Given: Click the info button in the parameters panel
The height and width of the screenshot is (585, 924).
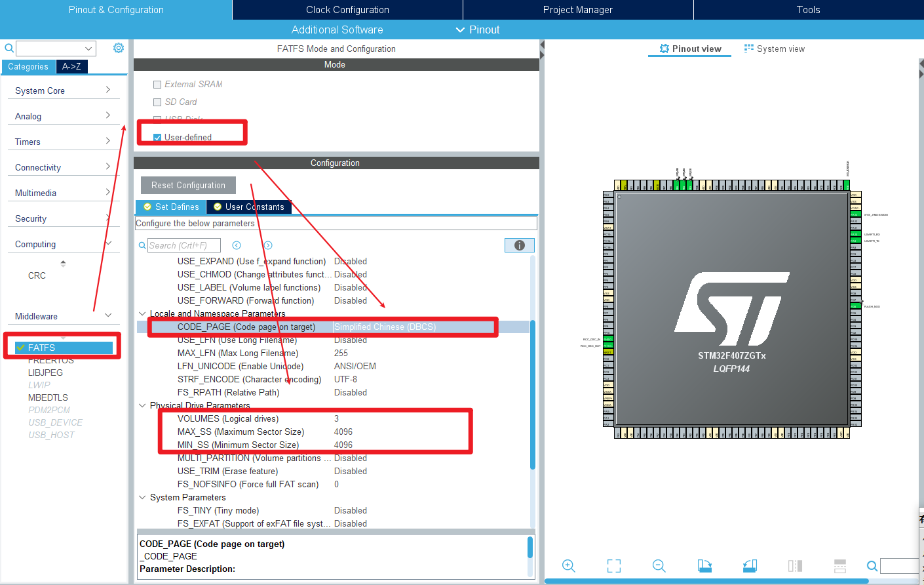Looking at the screenshot, I should coord(519,245).
